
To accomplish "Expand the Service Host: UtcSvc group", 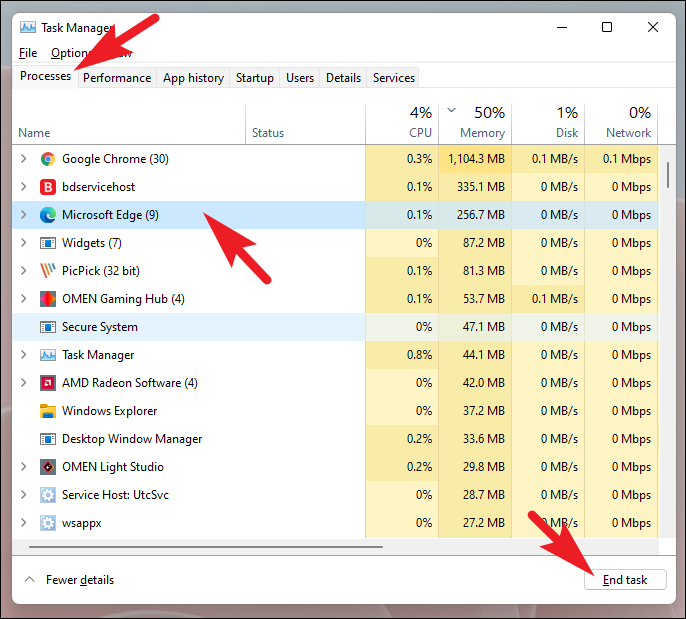I will click(x=24, y=494).
